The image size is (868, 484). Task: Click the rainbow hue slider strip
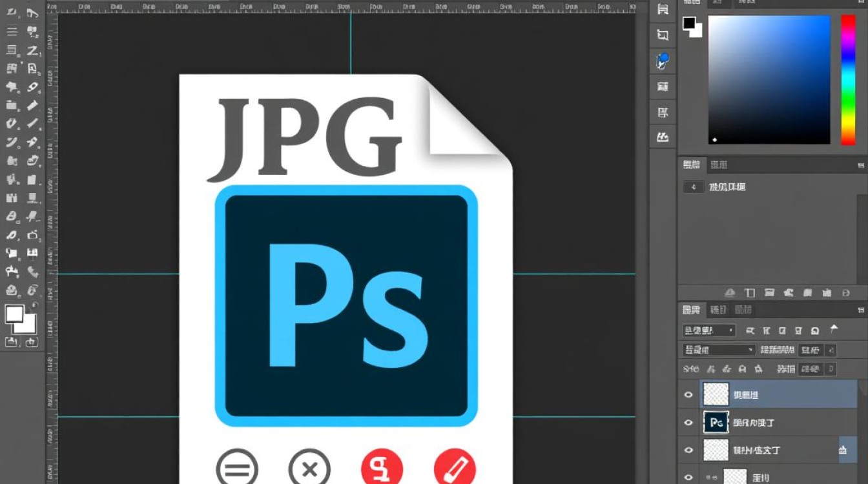click(847, 80)
